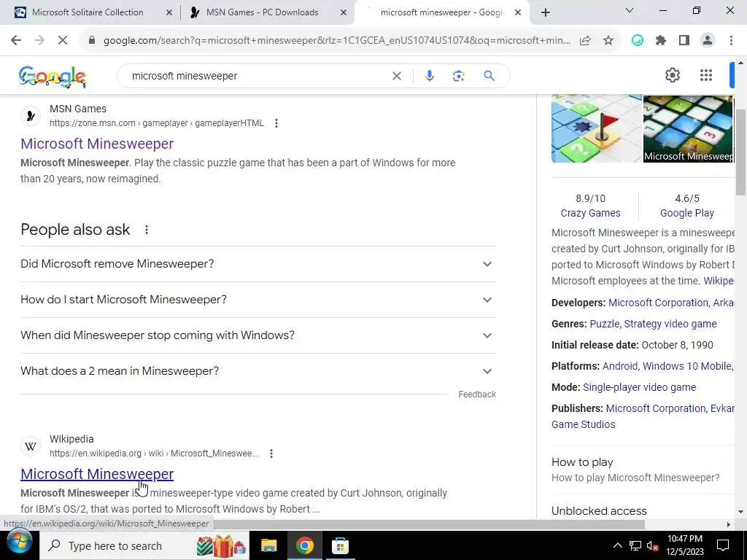Open the Windows Start menu
The width and height of the screenshot is (747, 560).
pyautogui.click(x=19, y=542)
